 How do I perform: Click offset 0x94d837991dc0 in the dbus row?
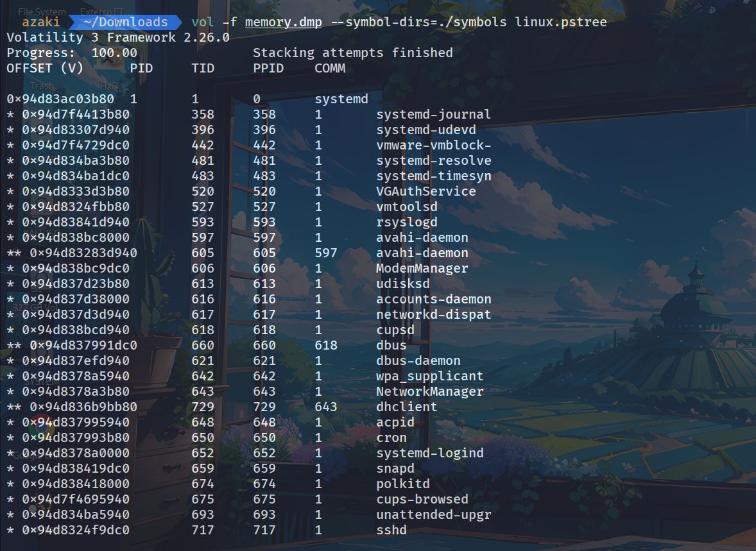tap(83, 346)
